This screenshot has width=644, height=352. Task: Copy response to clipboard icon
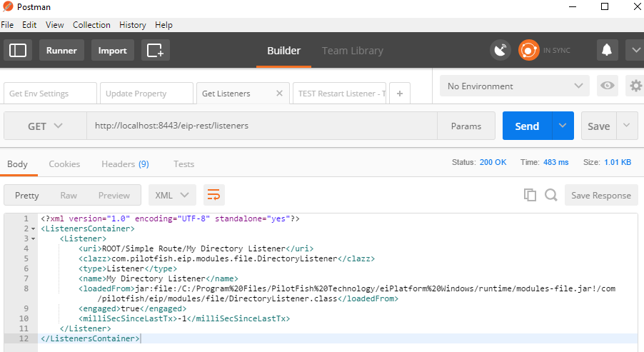530,195
